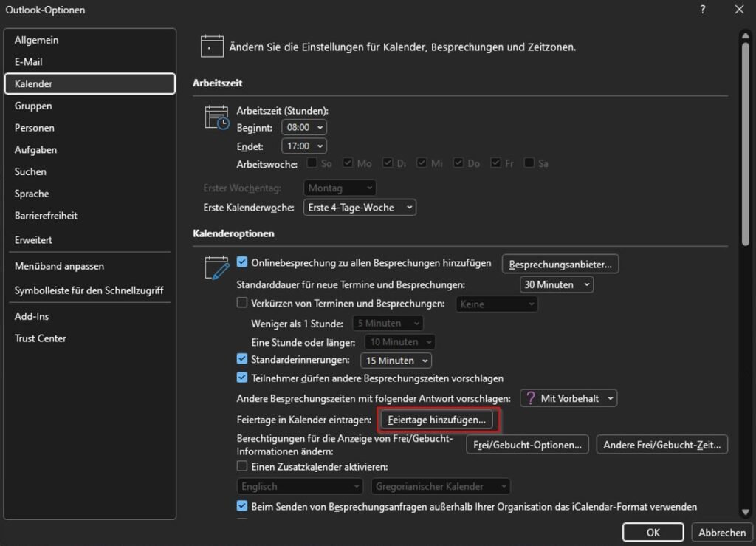Select the Suchen category
Image resolution: width=756 pixels, height=546 pixels.
point(89,171)
